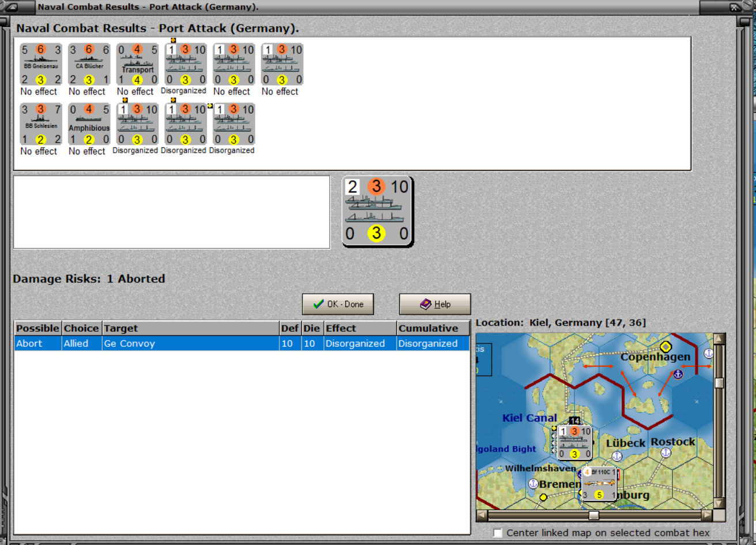Select the BB Schlesien battleship counter
Image resolution: width=756 pixels, height=545 pixels.
[41, 124]
